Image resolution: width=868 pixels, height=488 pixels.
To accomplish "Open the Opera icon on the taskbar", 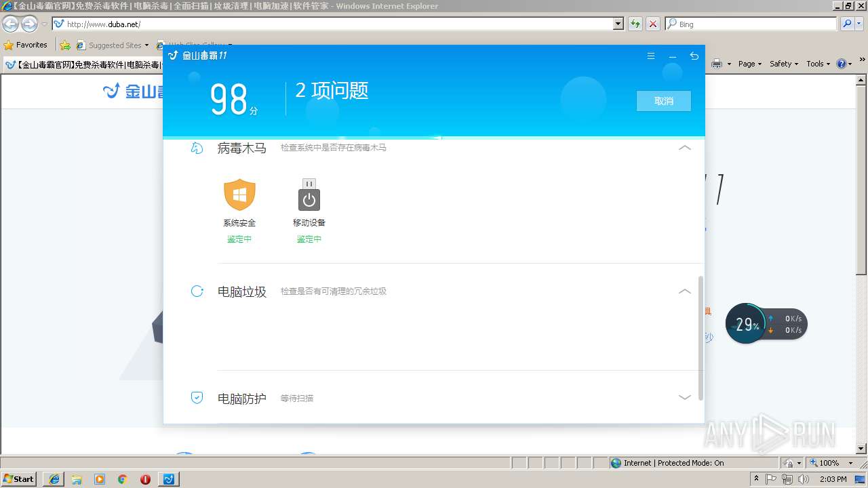I will tap(145, 479).
